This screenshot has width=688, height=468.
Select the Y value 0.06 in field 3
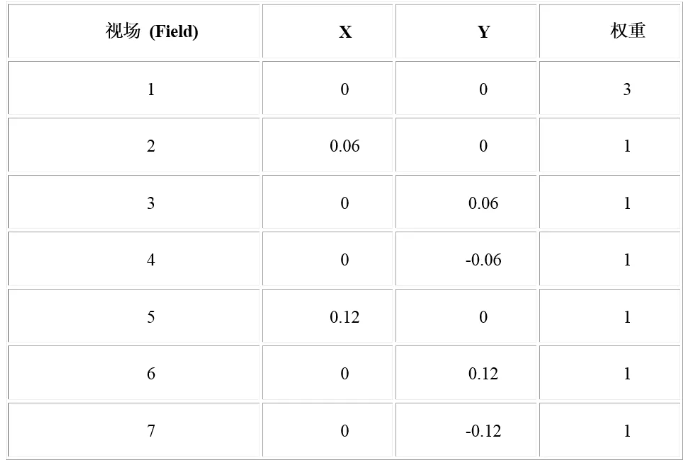(x=483, y=203)
